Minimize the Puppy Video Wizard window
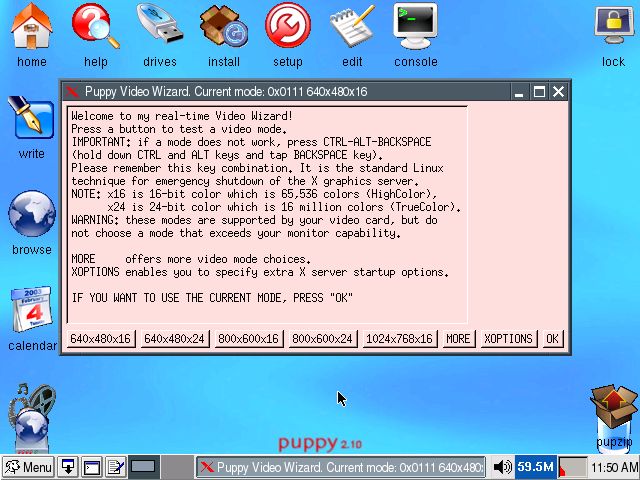Image resolution: width=640 pixels, height=480 pixels. (x=519, y=91)
